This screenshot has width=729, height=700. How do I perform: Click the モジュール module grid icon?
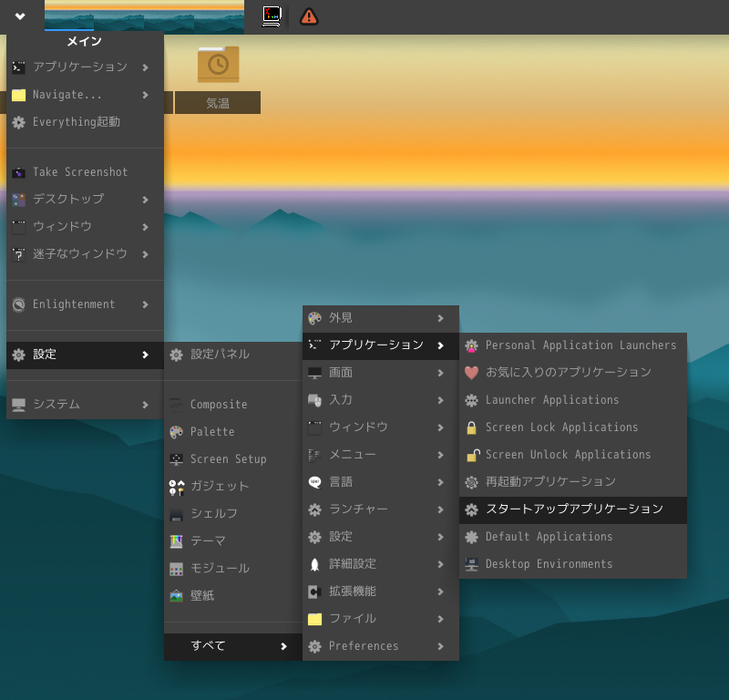[x=176, y=569]
